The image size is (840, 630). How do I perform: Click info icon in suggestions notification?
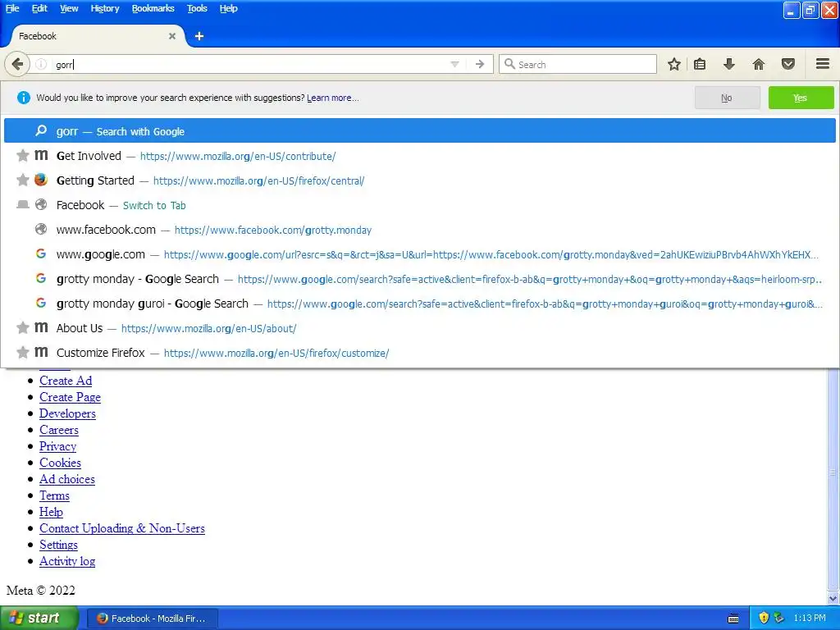pyautogui.click(x=23, y=98)
